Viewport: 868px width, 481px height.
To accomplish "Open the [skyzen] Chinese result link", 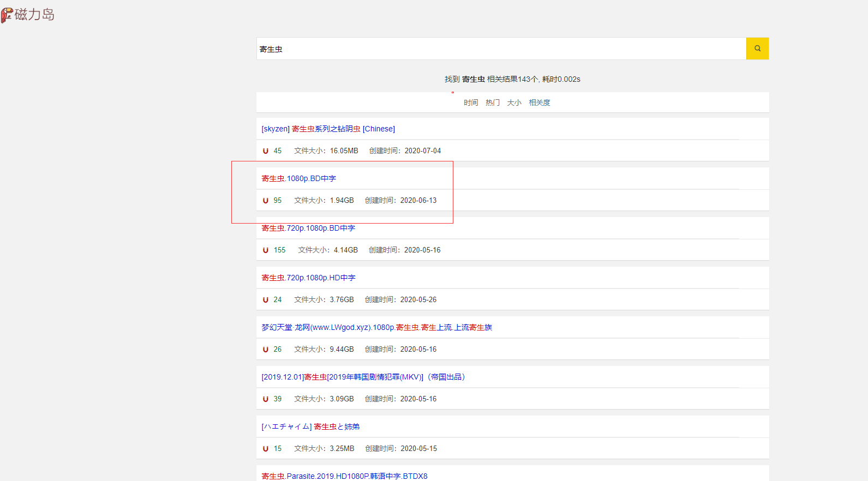I will 328,129.
